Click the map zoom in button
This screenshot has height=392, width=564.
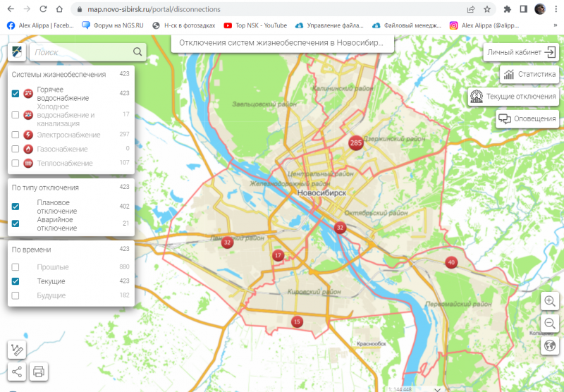point(550,301)
